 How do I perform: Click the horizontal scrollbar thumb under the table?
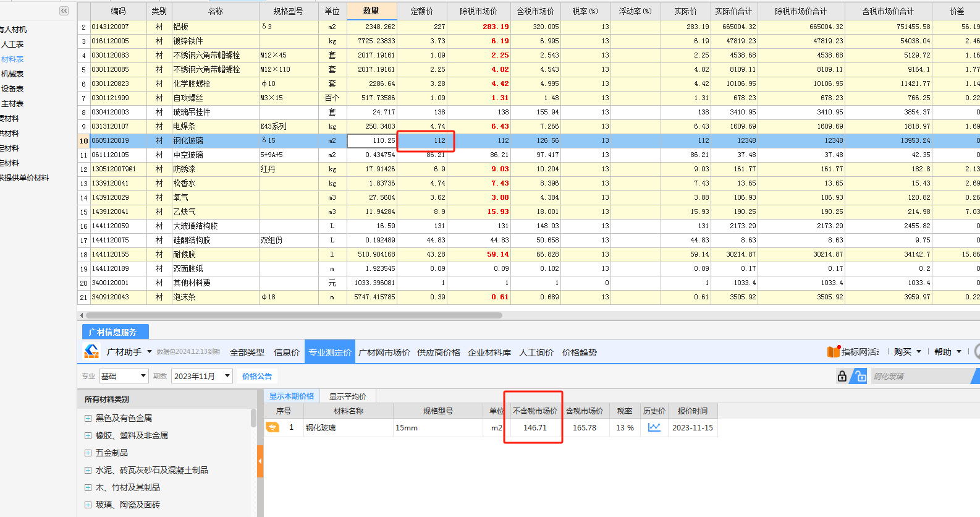[x=294, y=315]
